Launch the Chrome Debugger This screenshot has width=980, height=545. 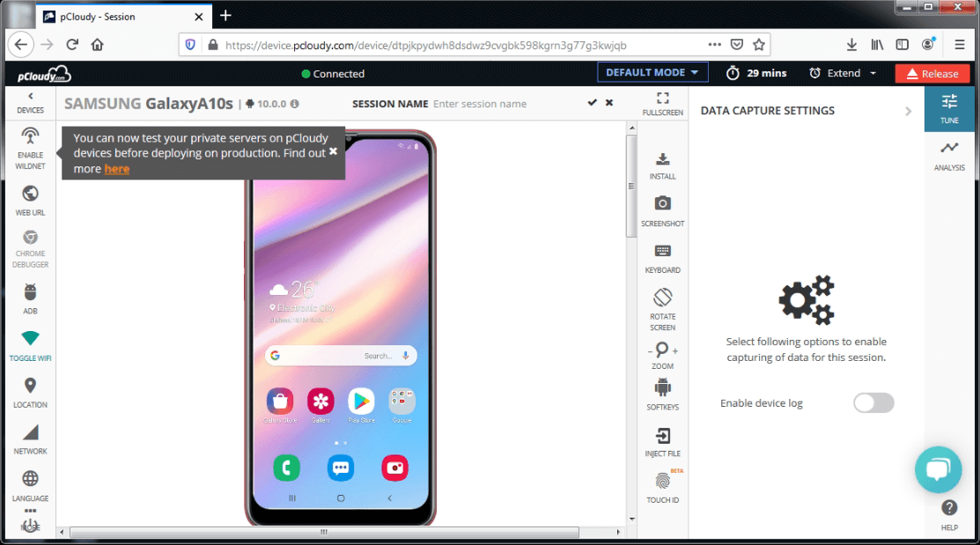30,249
